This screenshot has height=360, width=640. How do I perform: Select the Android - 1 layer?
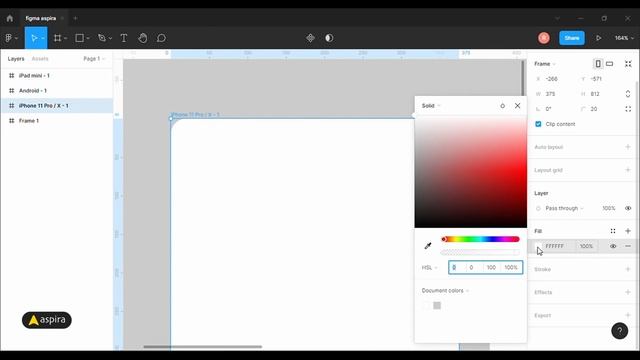tap(57, 91)
